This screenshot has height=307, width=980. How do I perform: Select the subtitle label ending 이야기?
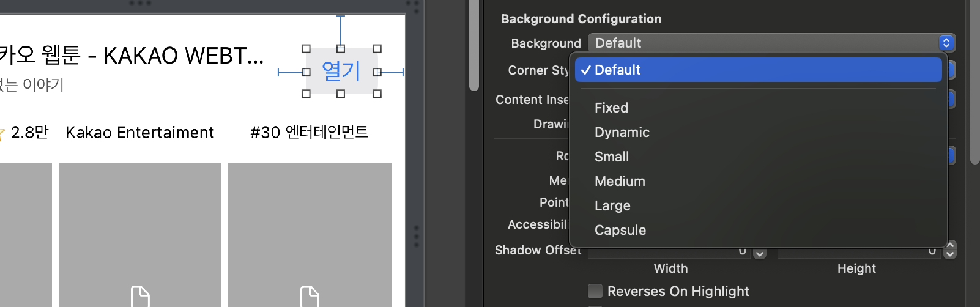point(32,84)
